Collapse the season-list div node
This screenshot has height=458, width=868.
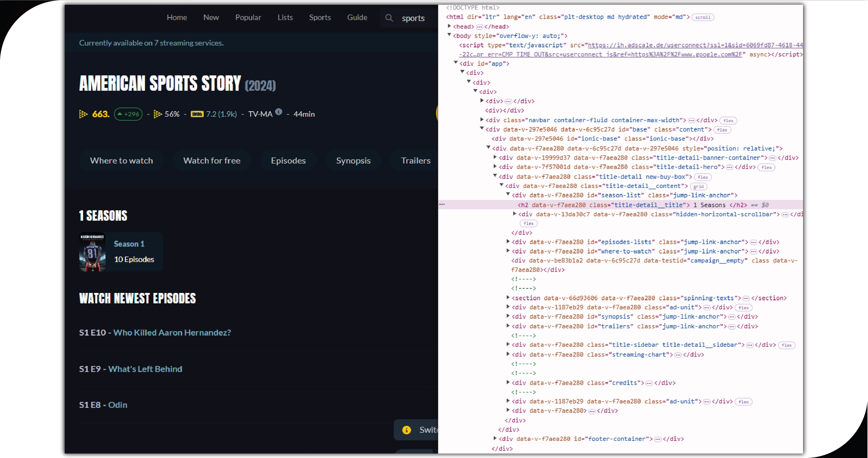(x=508, y=194)
